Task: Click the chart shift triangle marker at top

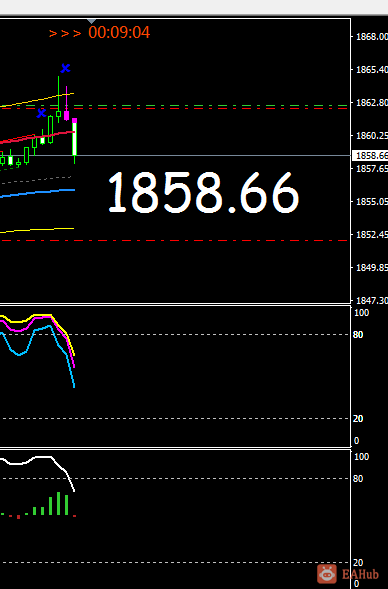Action: tap(91, 21)
